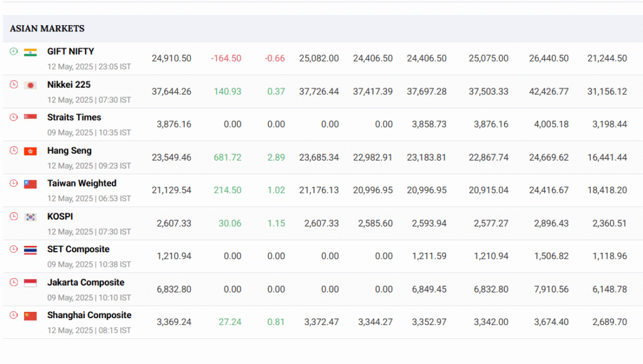Click the clock icon beside KOSPI
The height and width of the screenshot is (364, 643).
point(14,217)
